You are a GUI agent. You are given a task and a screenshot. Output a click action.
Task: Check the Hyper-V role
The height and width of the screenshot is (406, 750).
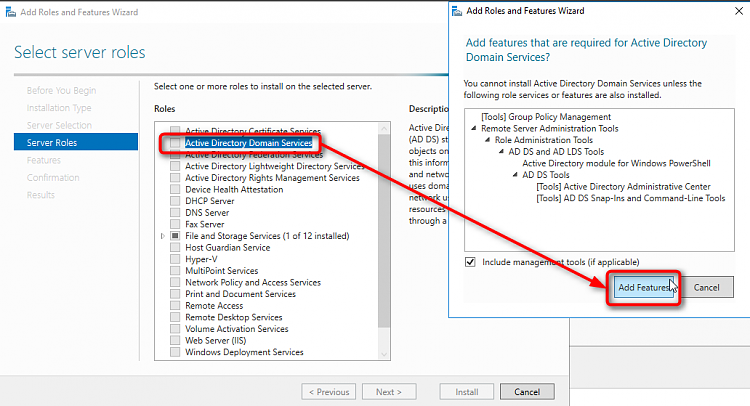tap(175, 259)
